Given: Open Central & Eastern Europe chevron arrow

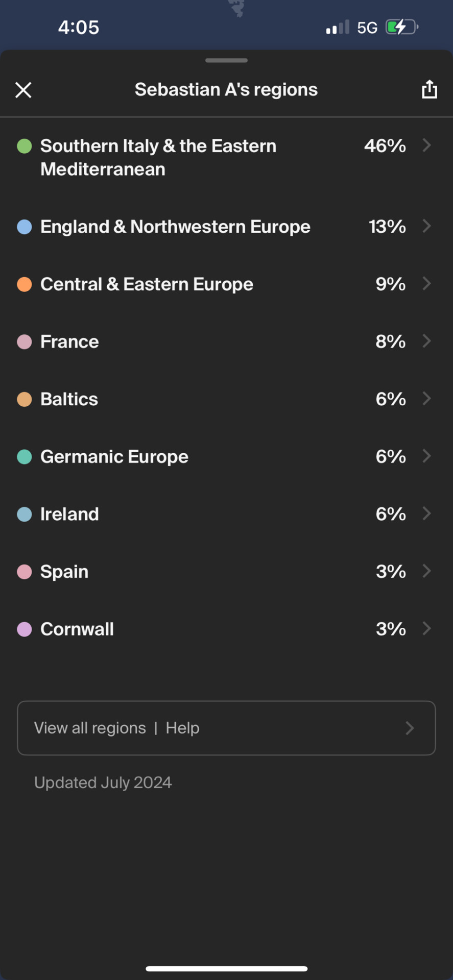Looking at the screenshot, I should pos(427,284).
